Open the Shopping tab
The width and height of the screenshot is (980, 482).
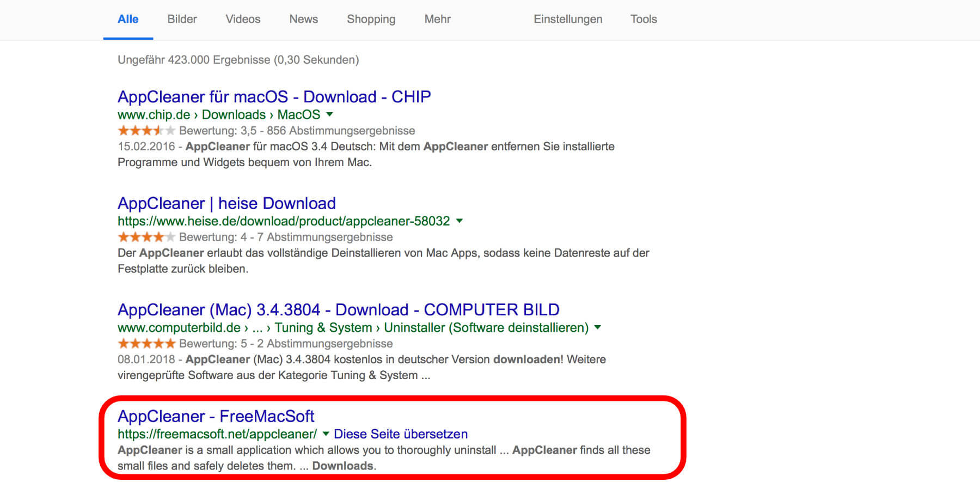click(x=371, y=19)
